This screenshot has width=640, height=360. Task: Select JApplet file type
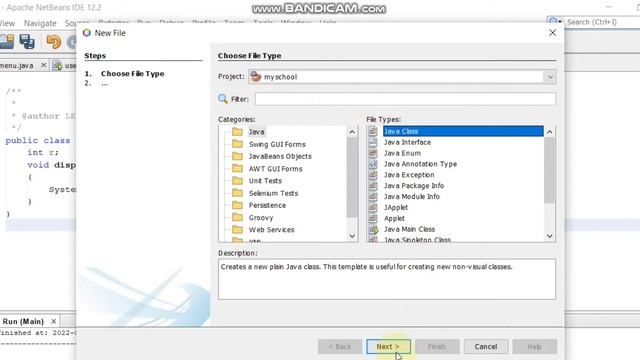click(396, 207)
